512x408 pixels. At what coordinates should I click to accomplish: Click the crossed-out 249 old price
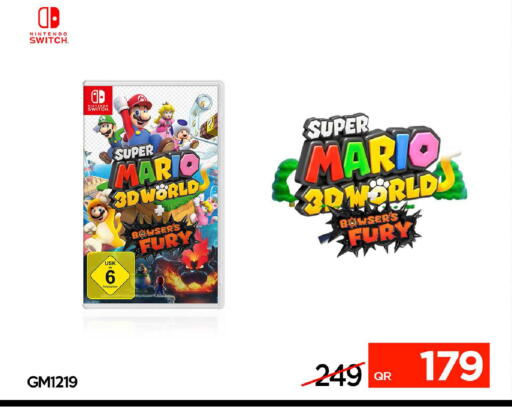click(x=337, y=375)
